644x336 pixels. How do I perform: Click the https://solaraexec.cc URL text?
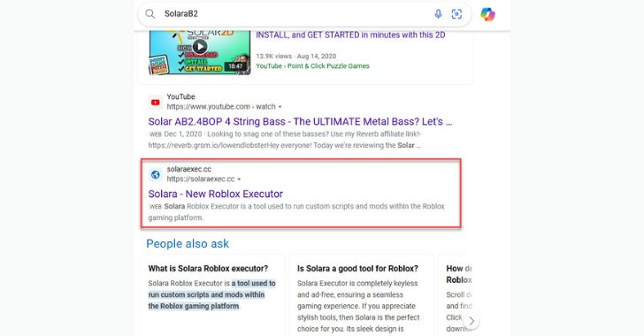[x=201, y=179]
